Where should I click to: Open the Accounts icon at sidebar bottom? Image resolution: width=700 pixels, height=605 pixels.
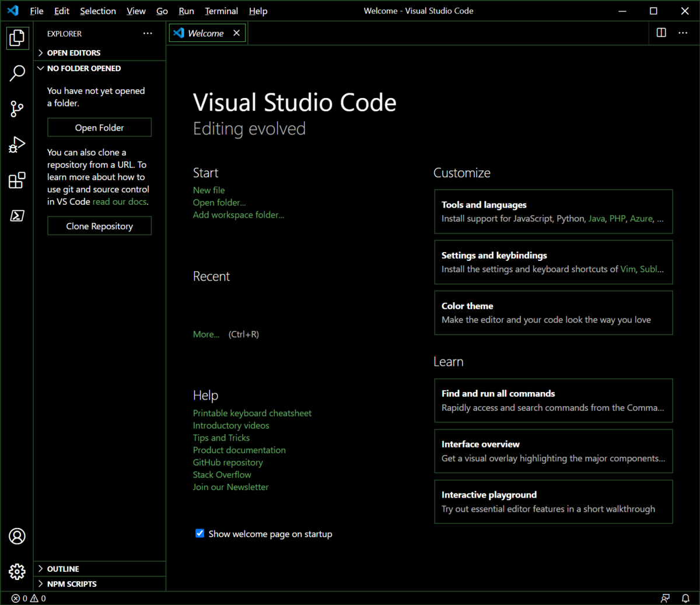tap(17, 536)
